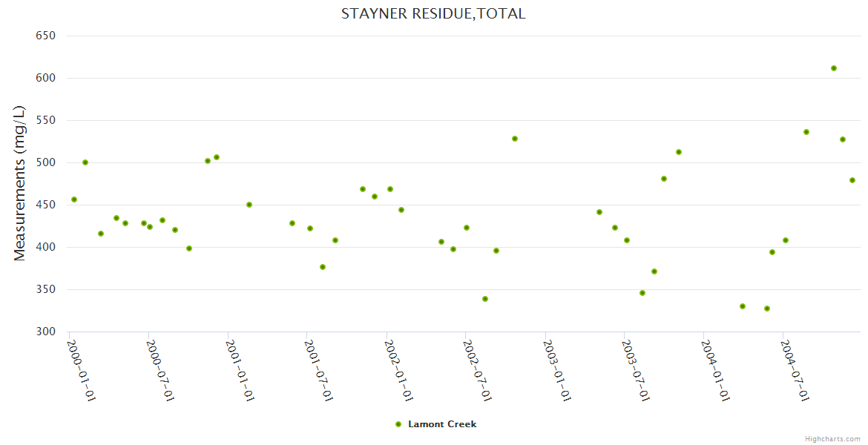Click the green Lamont Creek legend marker
The height and width of the screenshot is (445, 868).
[398, 424]
